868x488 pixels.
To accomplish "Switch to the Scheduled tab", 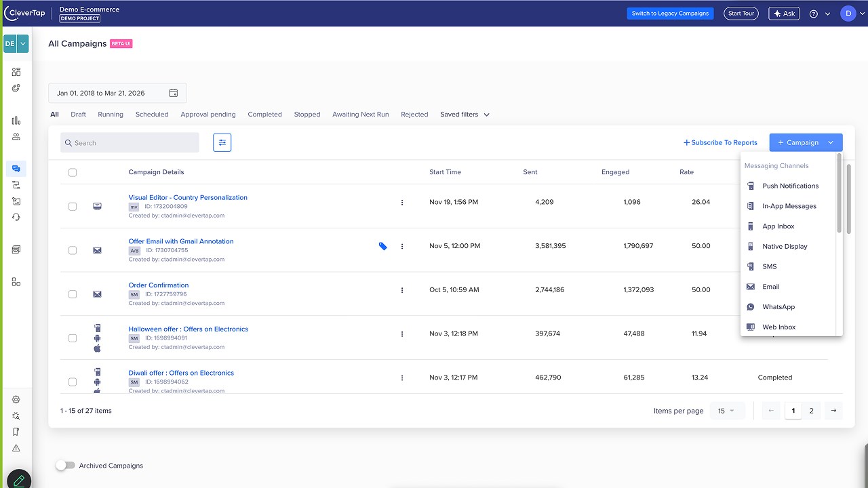I will click(x=152, y=115).
